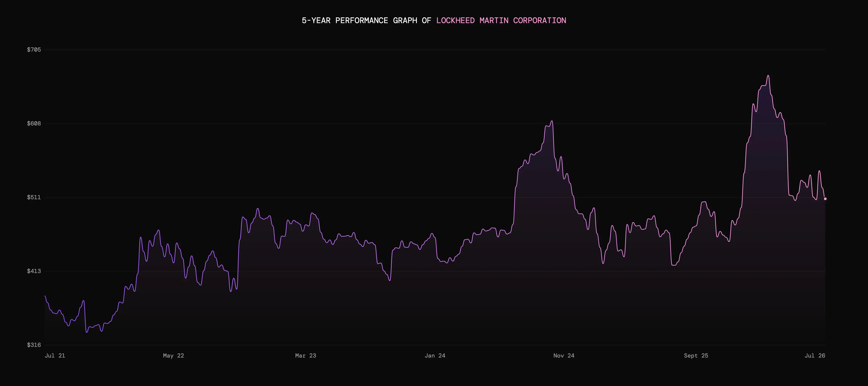Viewport: 868px width, 386px height.
Task: Click the $608 y-axis label
Action: coord(34,123)
